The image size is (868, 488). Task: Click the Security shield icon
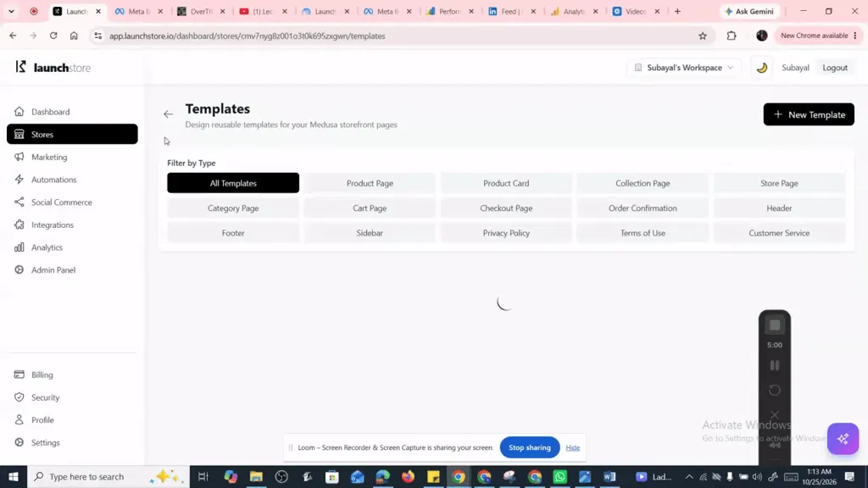click(x=19, y=397)
